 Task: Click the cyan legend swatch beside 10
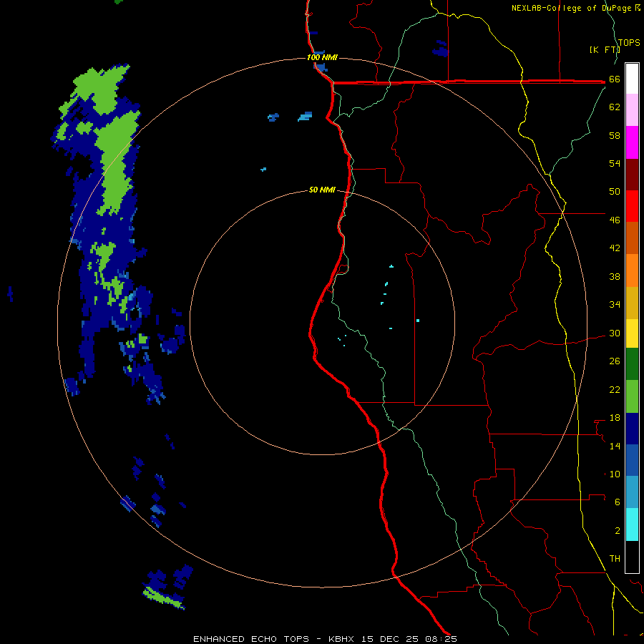coord(632,525)
